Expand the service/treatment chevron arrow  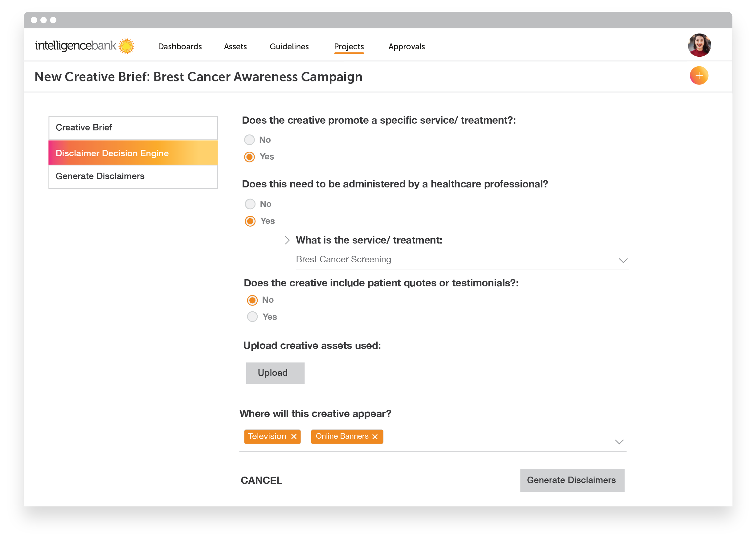(287, 240)
